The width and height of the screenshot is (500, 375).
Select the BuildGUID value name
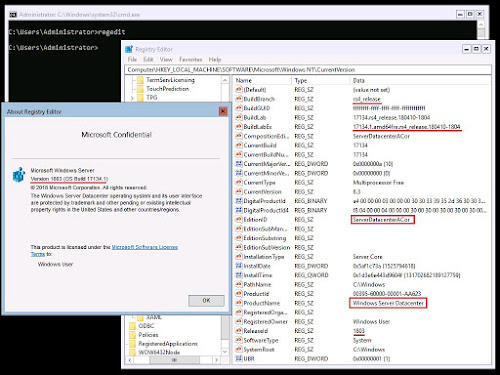click(x=257, y=108)
